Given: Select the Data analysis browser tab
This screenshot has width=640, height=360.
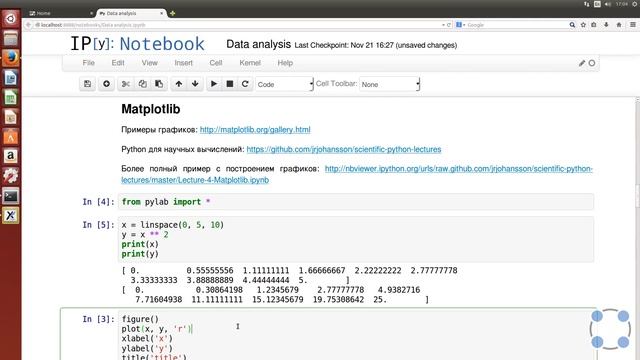Looking at the screenshot, I should click(x=131, y=13).
